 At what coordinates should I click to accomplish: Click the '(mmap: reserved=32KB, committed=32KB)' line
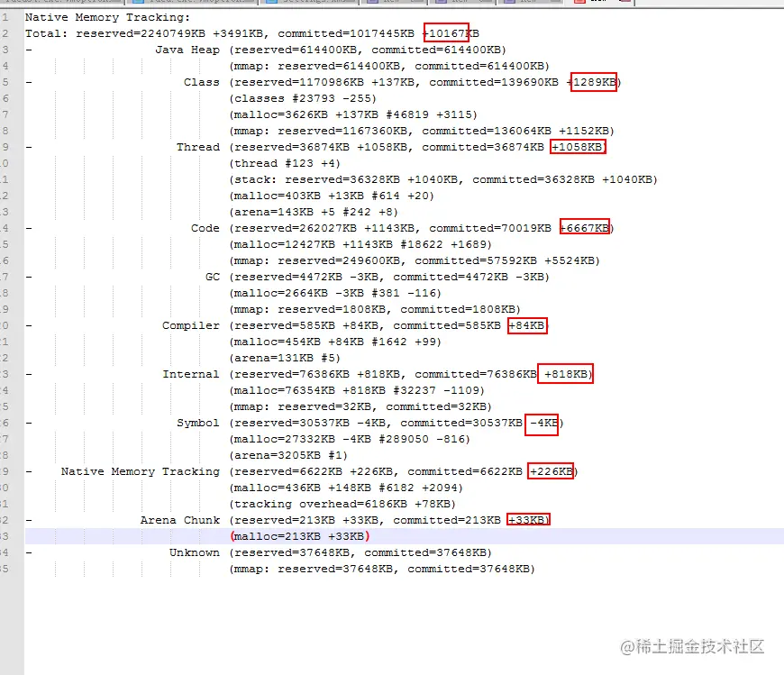pos(360,407)
